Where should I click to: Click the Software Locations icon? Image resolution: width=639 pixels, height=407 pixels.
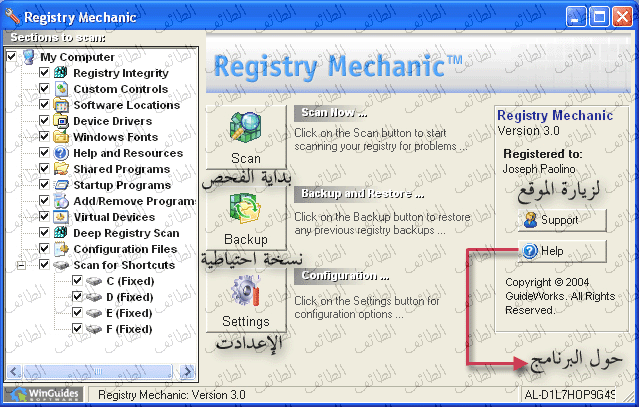tap(61, 105)
